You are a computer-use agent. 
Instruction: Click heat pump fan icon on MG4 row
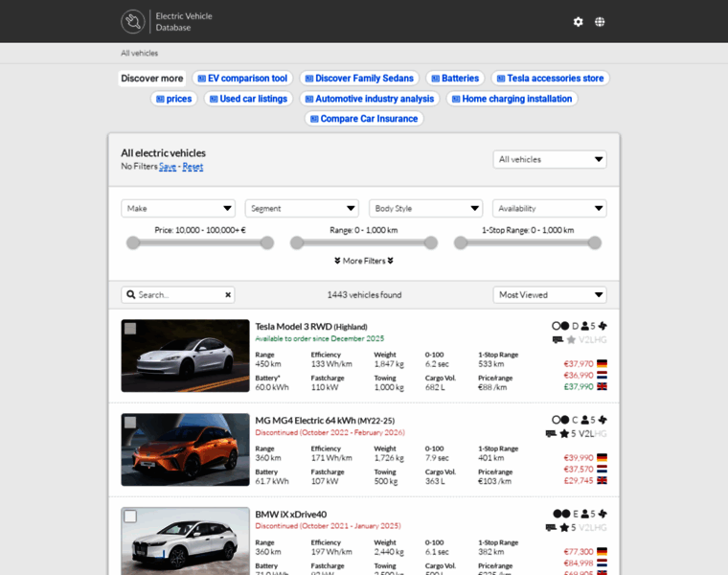603,420
